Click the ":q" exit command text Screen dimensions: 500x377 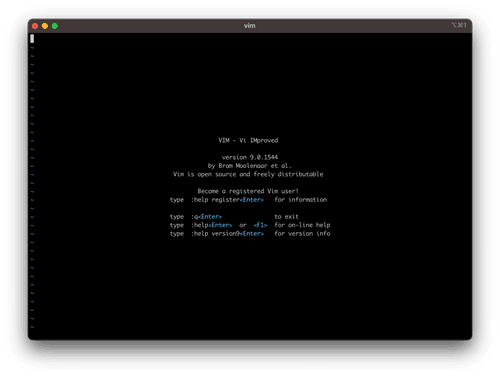tap(194, 217)
